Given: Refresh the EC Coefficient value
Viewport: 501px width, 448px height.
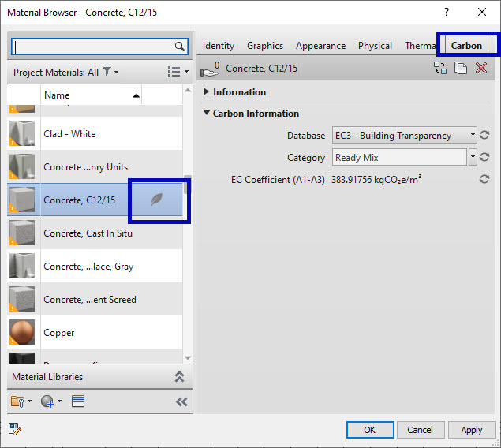Looking at the screenshot, I should pyautogui.click(x=484, y=179).
